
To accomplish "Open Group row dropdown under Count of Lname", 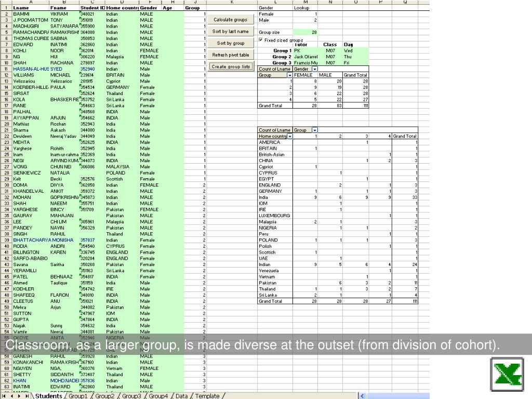I will (x=289, y=75).
